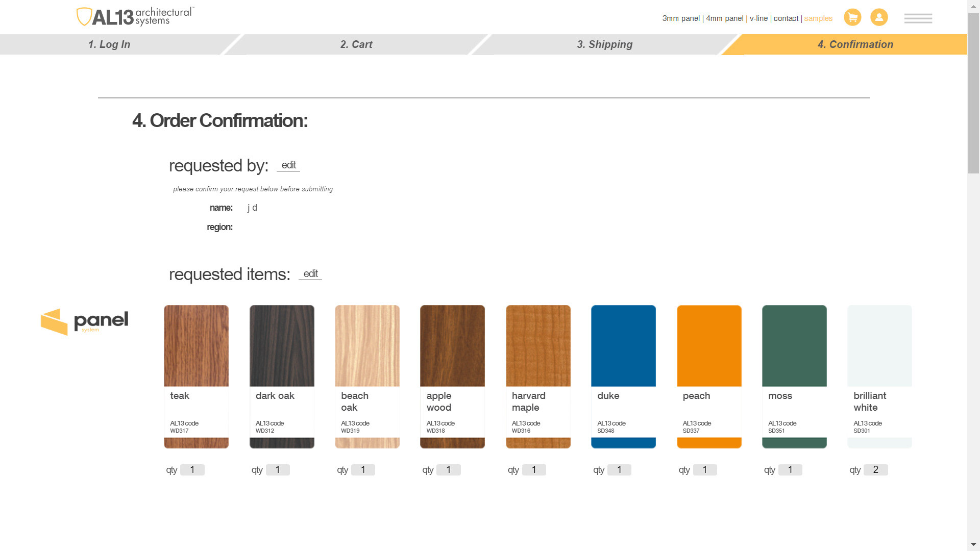
Task: Go to the 1. Log In step
Action: tap(109, 44)
